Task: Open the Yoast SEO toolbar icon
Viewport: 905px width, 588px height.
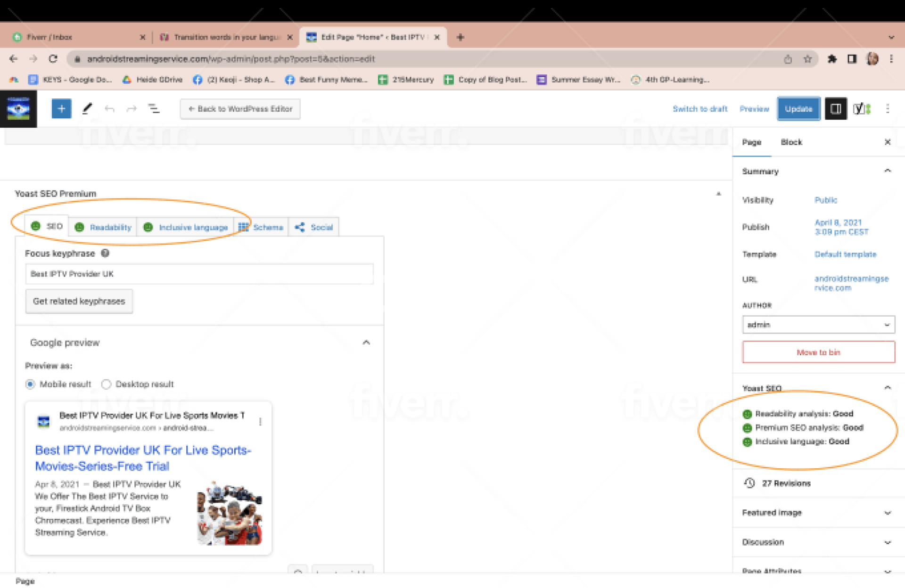Action: [x=861, y=109]
